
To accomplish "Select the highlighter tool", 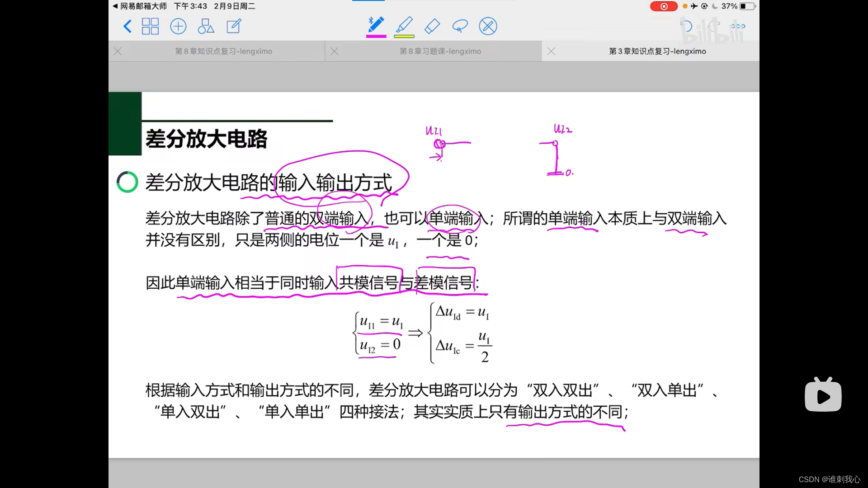I will pyautogui.click(x=405, y=25).
